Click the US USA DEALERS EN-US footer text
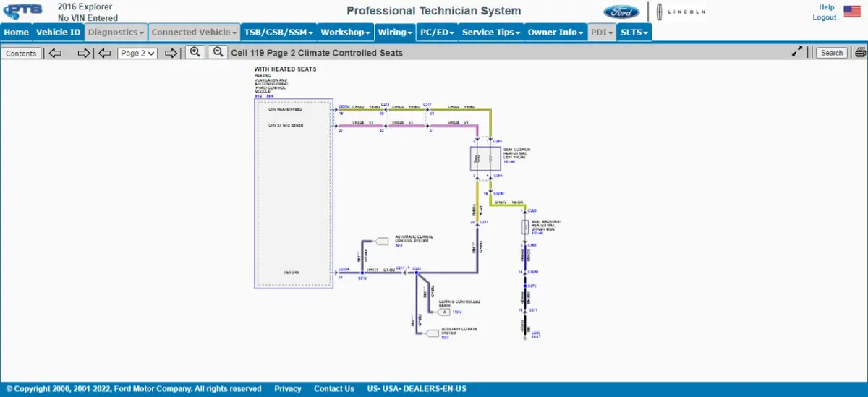This screenshot has height=397, width=868. point(417,389)
